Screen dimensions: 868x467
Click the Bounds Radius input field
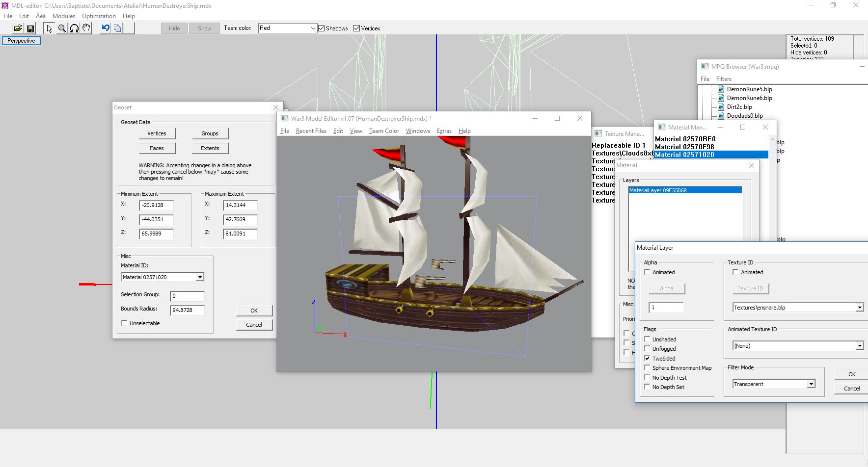pos(187,310)
